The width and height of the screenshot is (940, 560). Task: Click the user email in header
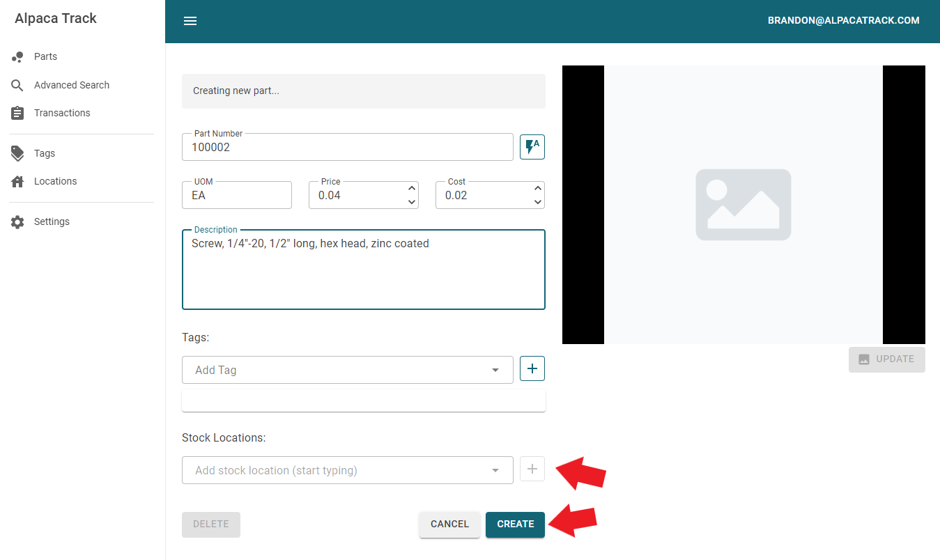tap(843, 21)
